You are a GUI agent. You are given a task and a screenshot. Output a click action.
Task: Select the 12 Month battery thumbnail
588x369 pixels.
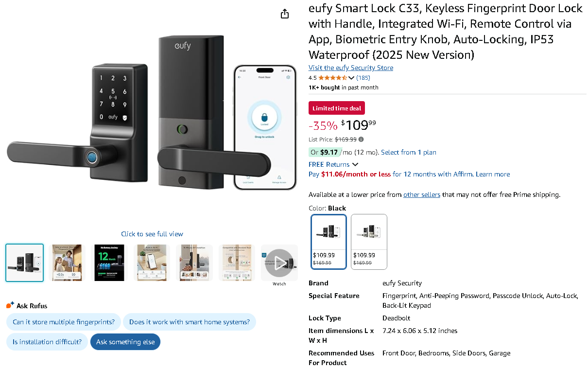point(109,263)
